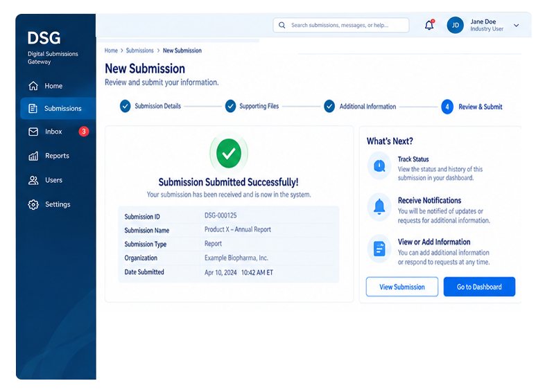Click the Track Status clock icon
Image resolution: width=545 pixels, height=392 pixels.
(379, 166)
